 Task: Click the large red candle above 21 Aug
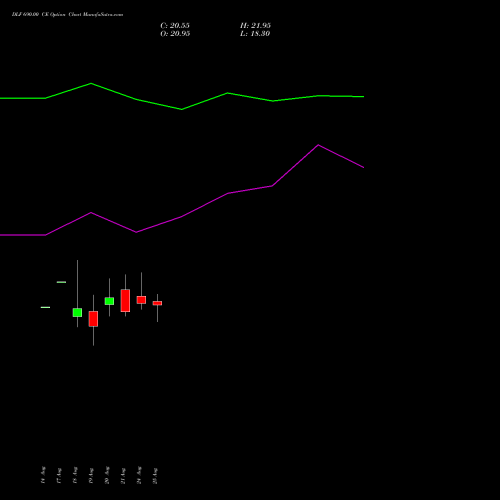[125, 300]
